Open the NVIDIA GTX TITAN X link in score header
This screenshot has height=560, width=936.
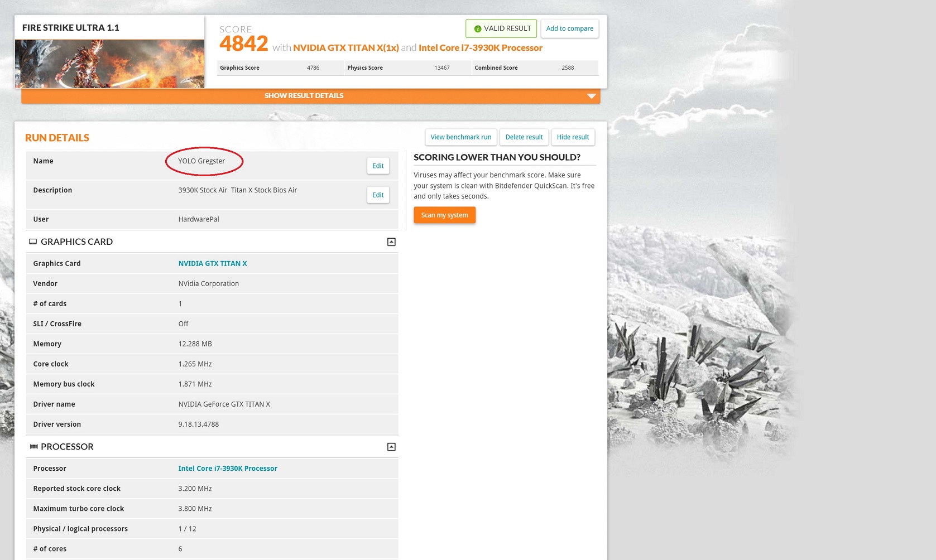[346, 48]
